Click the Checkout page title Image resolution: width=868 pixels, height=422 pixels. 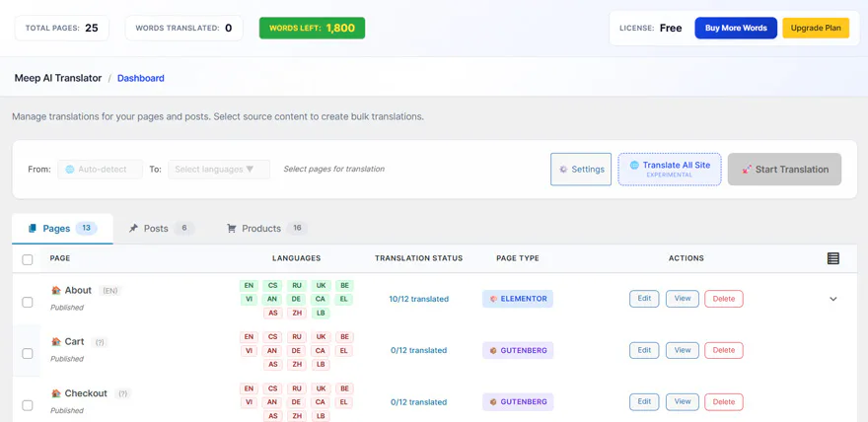[x=86, y=393]
